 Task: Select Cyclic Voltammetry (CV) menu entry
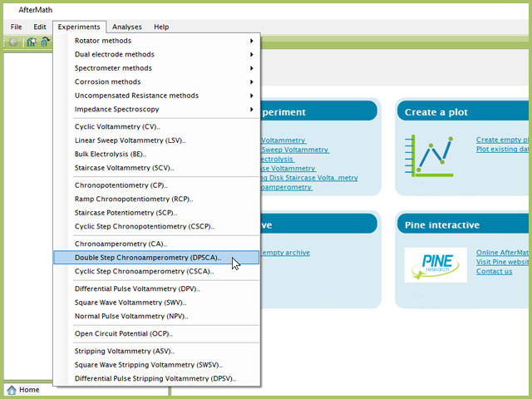[x=157, y=126]
